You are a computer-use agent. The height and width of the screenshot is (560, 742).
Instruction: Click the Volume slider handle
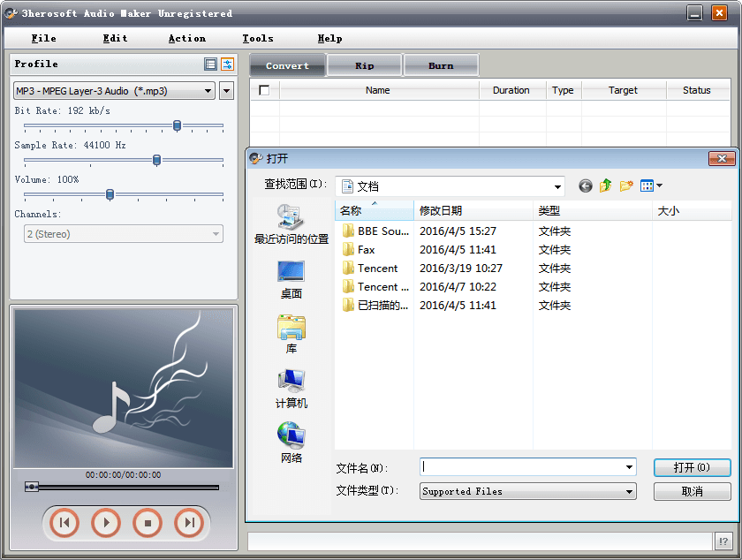[x=110, y=194]
